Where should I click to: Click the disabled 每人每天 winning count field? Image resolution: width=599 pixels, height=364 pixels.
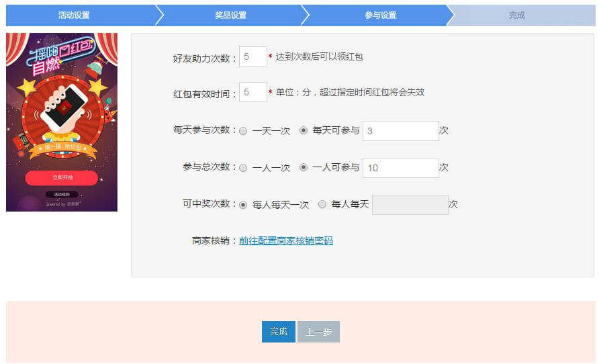(x=410, y=205)
